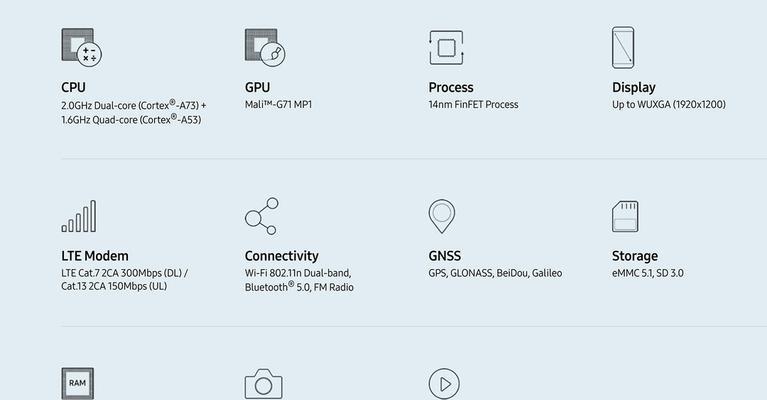Click the Process heading

click(x=451, y=88)
